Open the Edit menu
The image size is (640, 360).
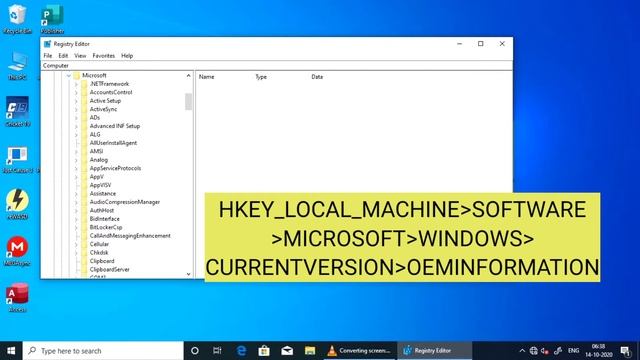coord(63,56)
